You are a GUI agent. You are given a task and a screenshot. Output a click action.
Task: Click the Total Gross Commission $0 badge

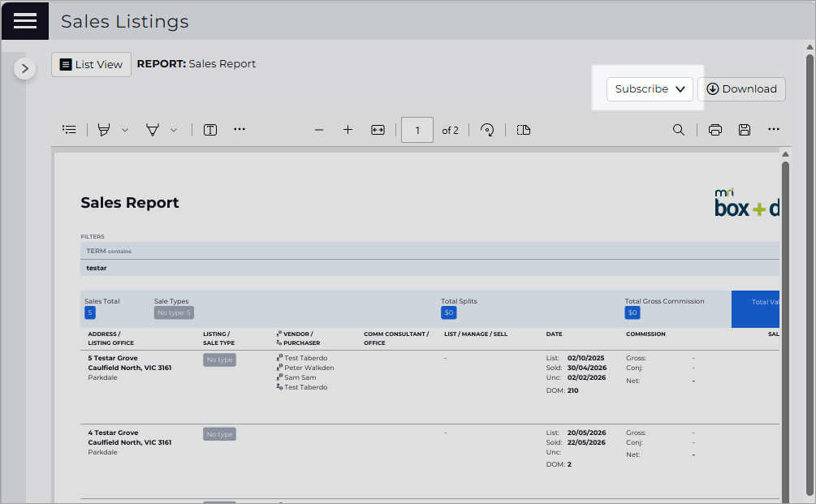633,312
